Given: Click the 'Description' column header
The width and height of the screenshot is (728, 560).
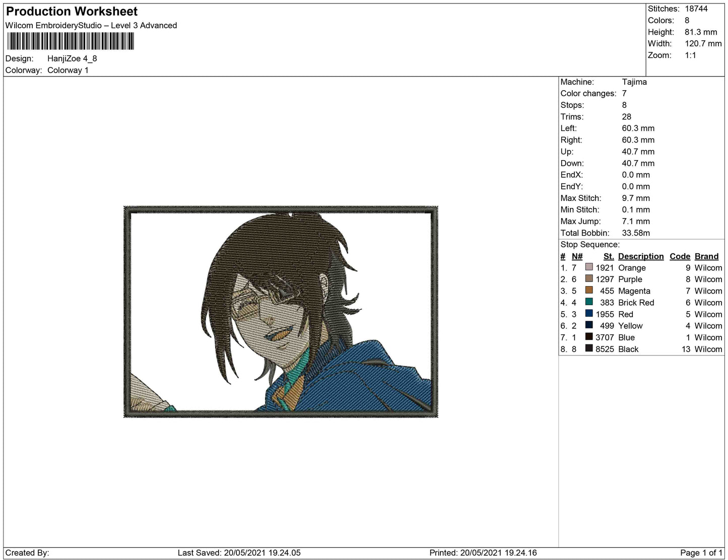Looking at the screenshot, I should (641, 256).
